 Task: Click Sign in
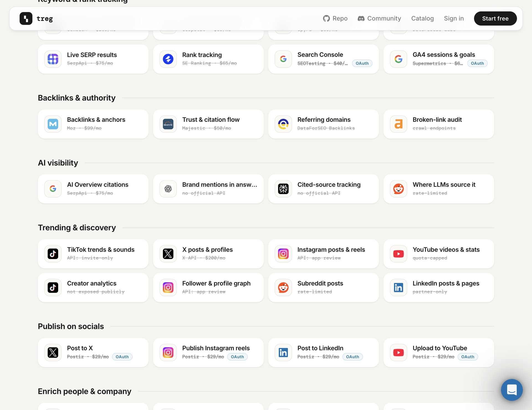point(454,19)
